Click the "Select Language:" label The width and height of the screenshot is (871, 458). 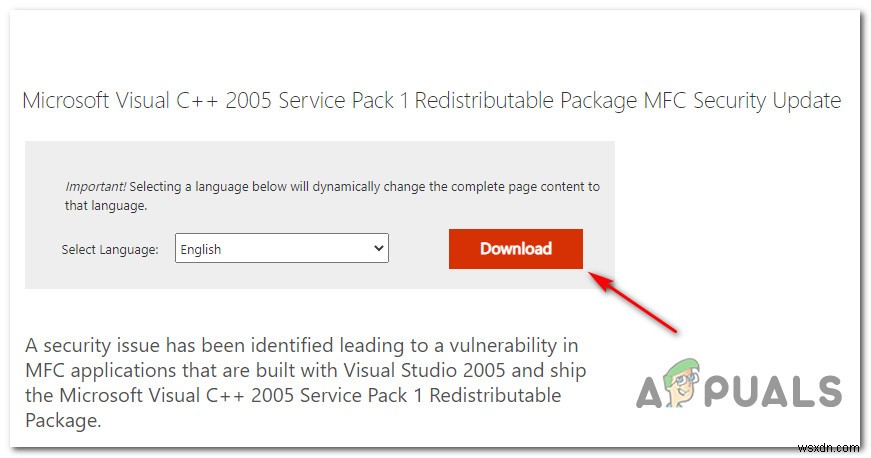pos(110,250)
